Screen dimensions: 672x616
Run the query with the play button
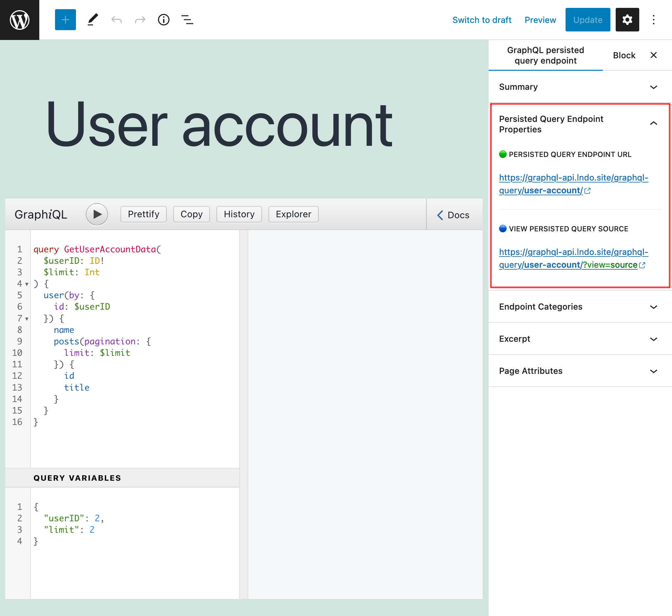97,214
